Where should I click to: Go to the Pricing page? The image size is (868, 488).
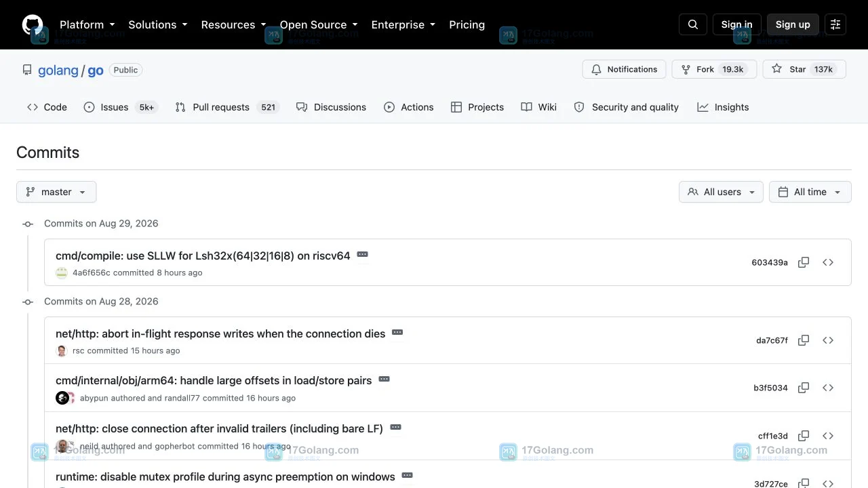467,24
